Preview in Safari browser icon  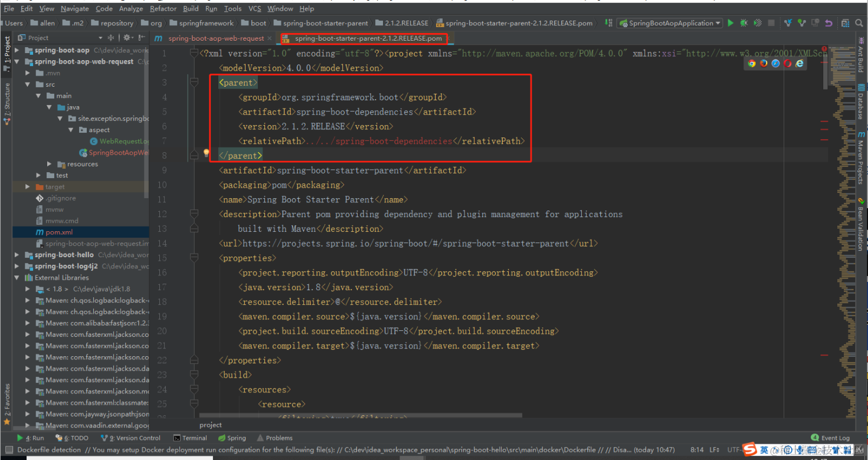pyautogui.click(x=776, y=63)
